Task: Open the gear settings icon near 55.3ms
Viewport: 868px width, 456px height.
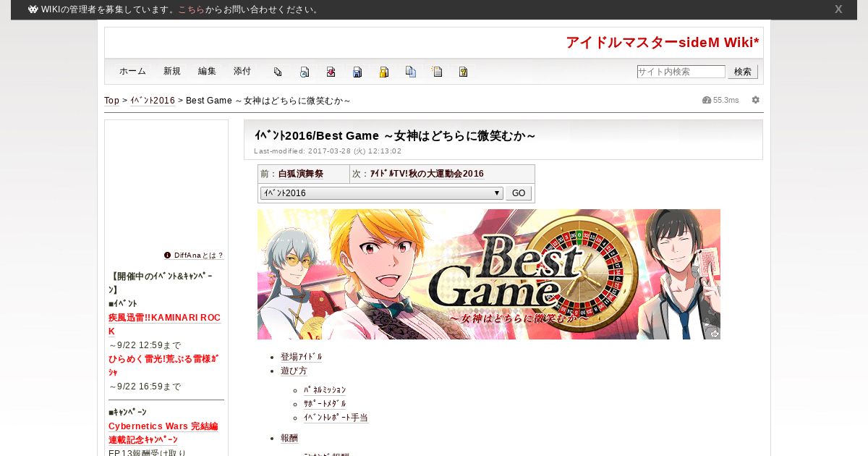Action: pos(756,100)
